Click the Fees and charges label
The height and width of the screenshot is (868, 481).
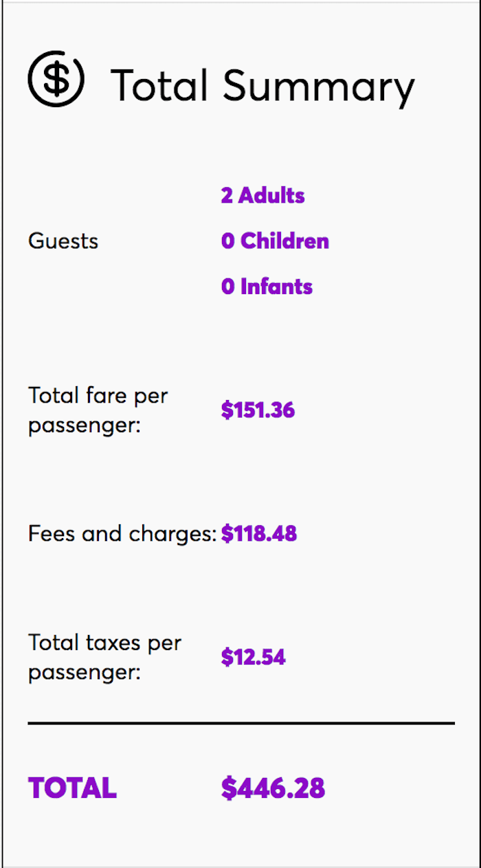coord(122,534)
